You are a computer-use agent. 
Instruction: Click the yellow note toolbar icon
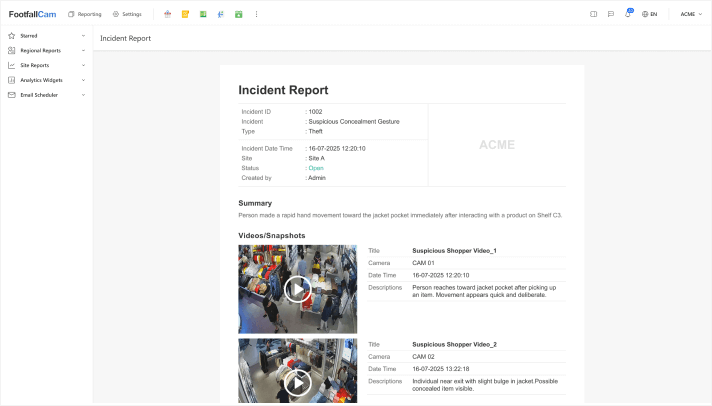tap(185, 14)
